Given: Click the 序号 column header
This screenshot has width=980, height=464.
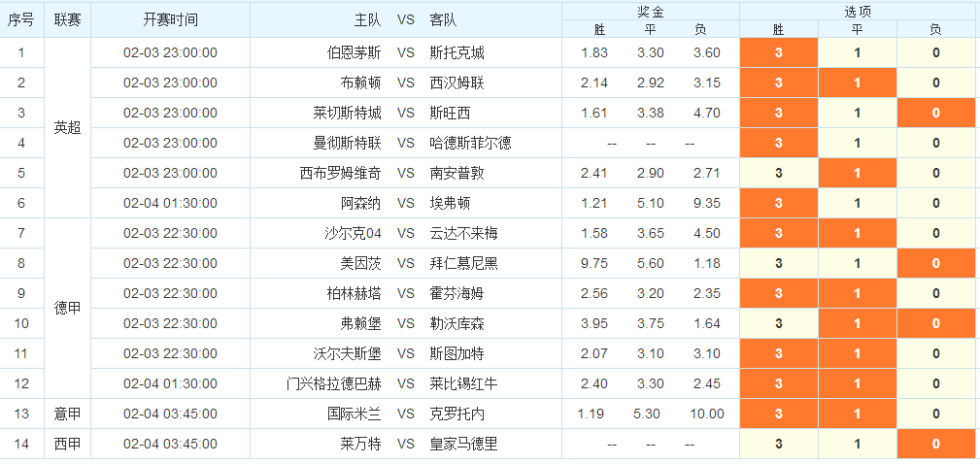Looking at the screenshot, I should point(21,20).
